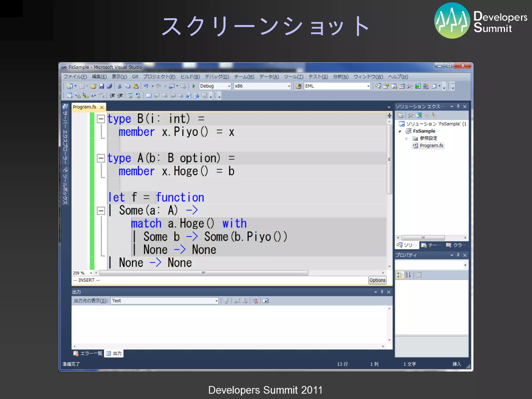The width and height of the screenshot is (532, 399).
Task: Switch to the エラー一覧 tab
Action: tap(88, 353)
